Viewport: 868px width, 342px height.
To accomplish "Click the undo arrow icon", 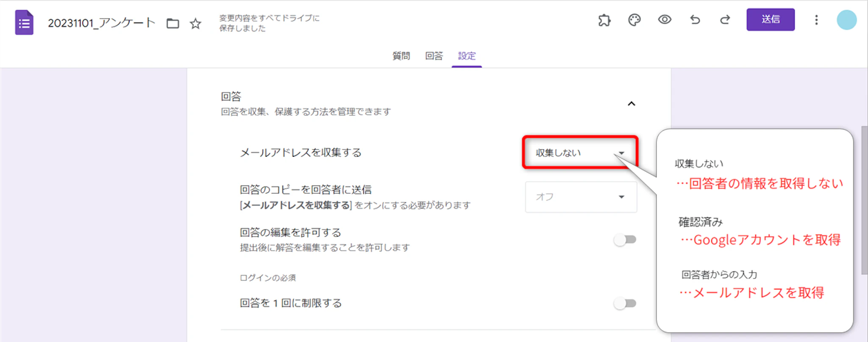I will tap(695, 20).
